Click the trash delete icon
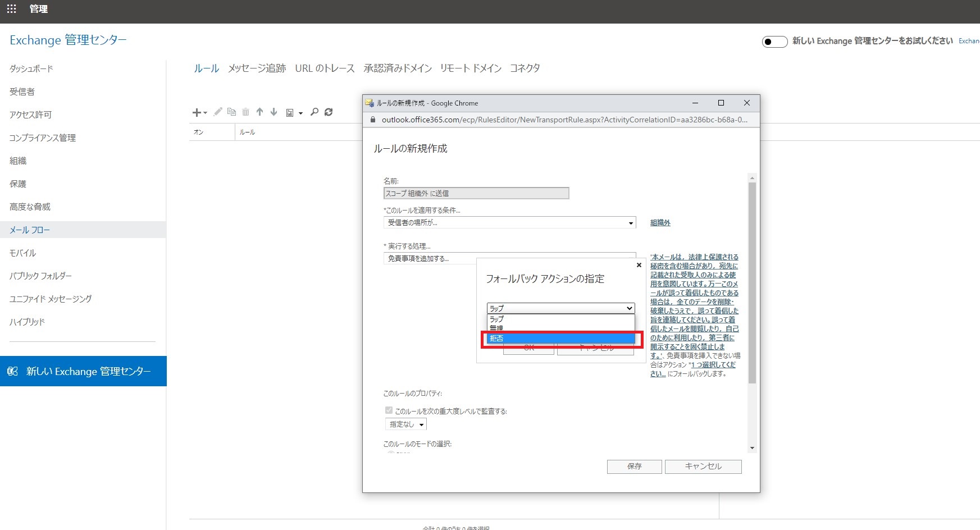This screenshot has height=530, width=980. coord(245,112)
